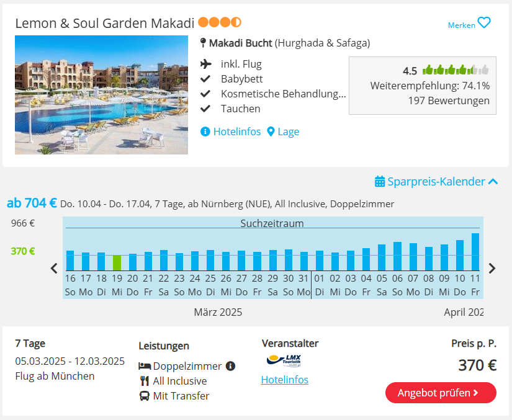512x420 pixels.
Task: Show later dates with right calendar arrow
Action: click(x=492, y=268)
